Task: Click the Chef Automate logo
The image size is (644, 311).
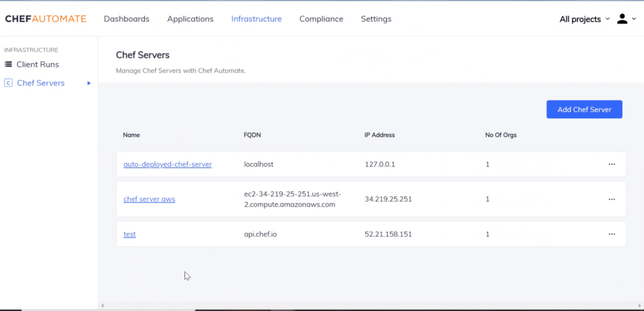Action: (46, 19)
